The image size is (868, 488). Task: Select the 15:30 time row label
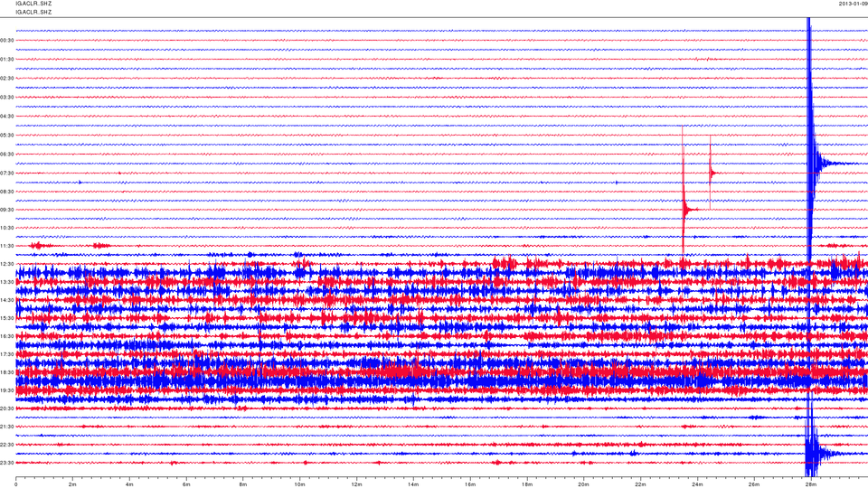tap(6, 318)
